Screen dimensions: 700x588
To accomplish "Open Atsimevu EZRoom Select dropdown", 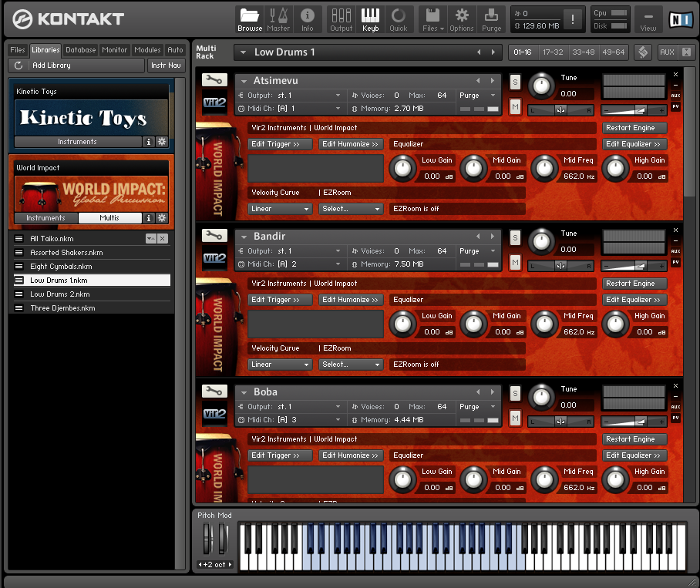I will (x=351, y=209).
